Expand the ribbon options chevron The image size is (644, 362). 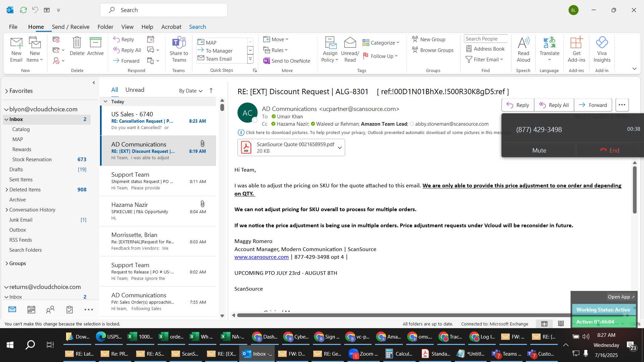click(x=634, y=69)
